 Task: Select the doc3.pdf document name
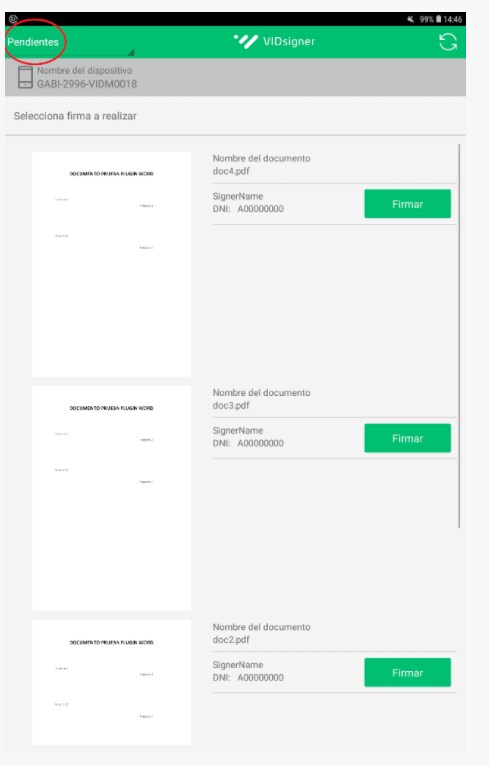click(231, 405)
